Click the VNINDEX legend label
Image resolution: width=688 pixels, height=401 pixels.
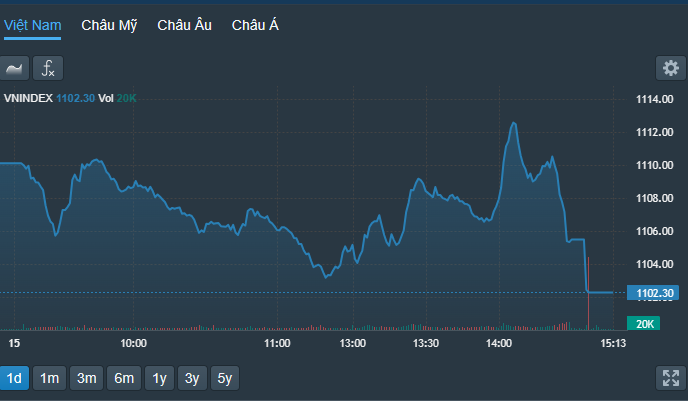(29, 98)
